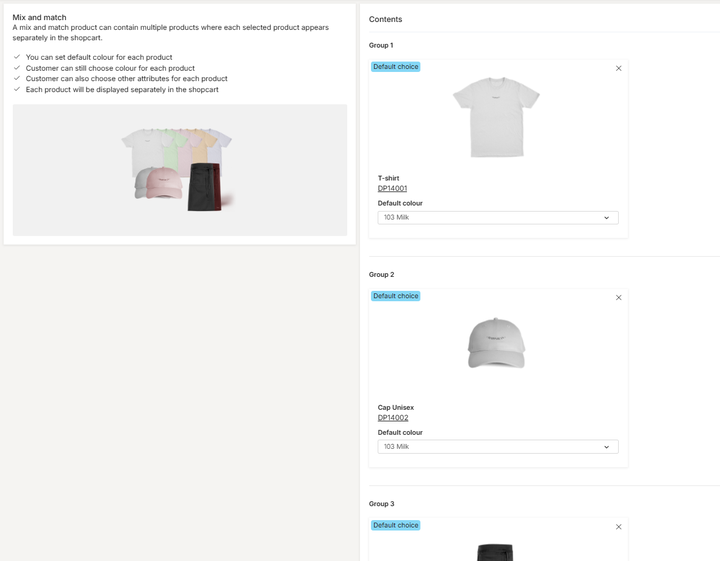Open Cap Unisex default colour dropdown
The width and height of the screenshot is (720, 561).
tap(498, 447)
